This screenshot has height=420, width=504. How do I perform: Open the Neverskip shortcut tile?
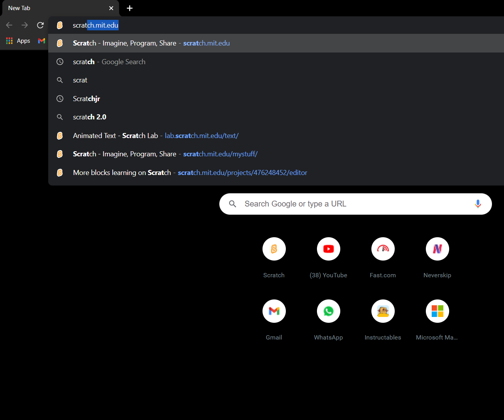[437, 249]
